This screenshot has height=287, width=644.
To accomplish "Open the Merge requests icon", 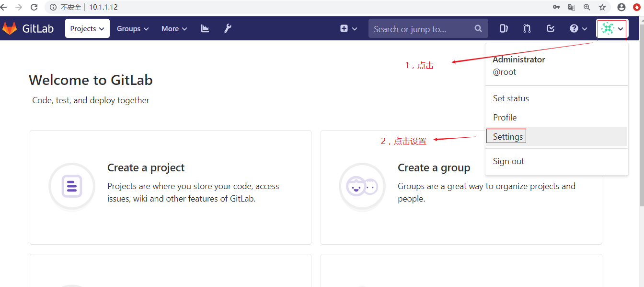I will tap(527, 29).
